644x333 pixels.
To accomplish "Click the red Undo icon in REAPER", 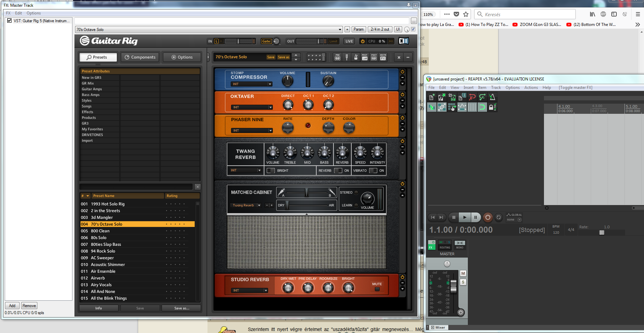I will pos(472,97).
